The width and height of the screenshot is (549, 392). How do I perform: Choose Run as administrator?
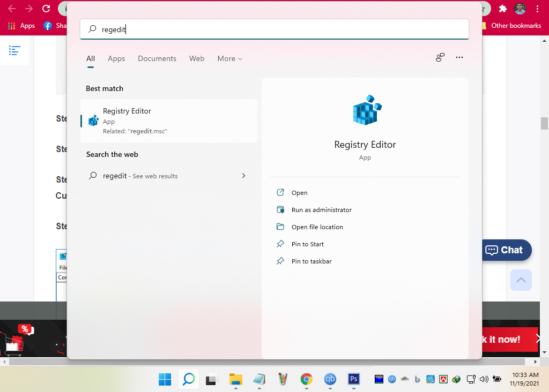321,210
